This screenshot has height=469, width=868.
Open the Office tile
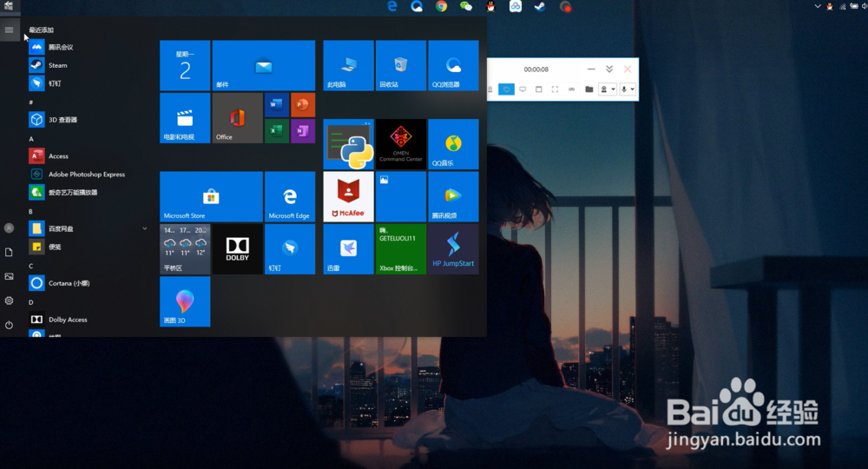238,118
